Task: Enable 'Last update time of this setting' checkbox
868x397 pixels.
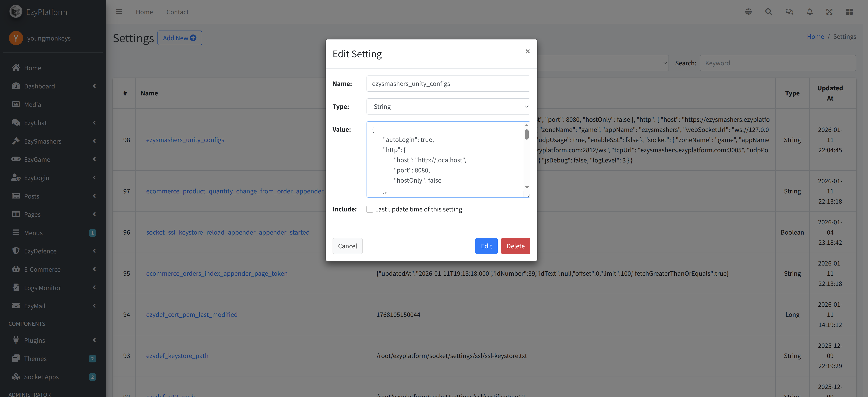Action: (370, 209)
